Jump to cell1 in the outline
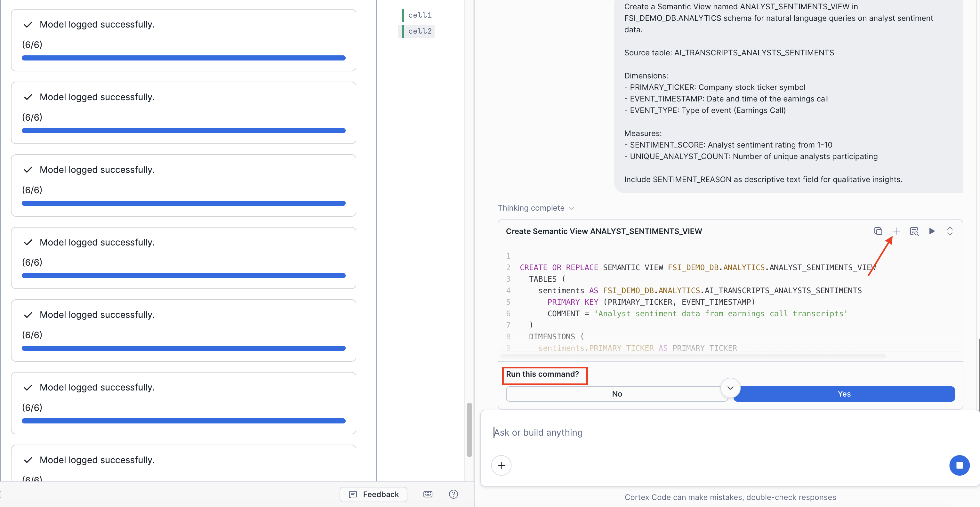Viewport: 980px width, 507px height. [x=420, y=15]
